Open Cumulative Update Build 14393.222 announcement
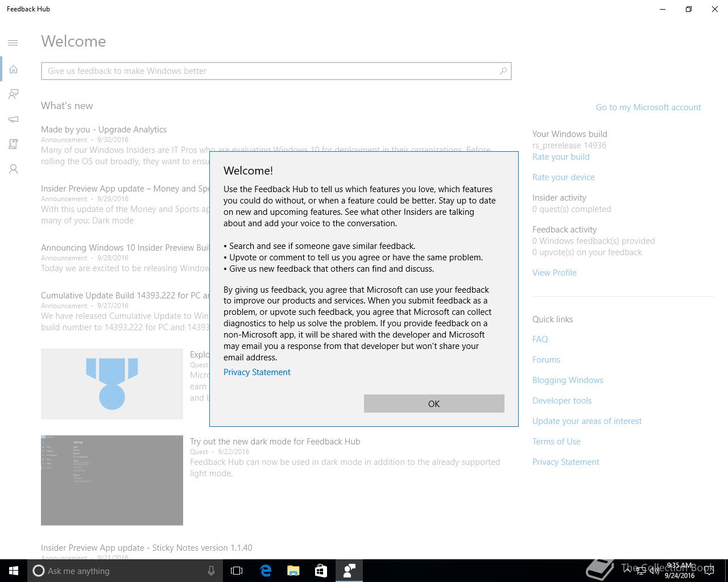This screenshot has width=728, height=582. coord(125,296)
